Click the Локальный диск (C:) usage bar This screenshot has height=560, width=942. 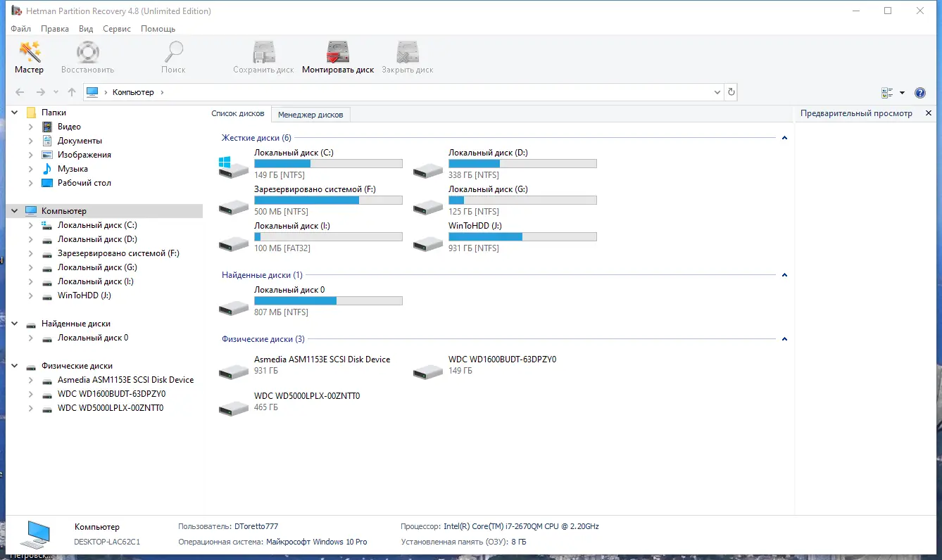tap(328, 163)
